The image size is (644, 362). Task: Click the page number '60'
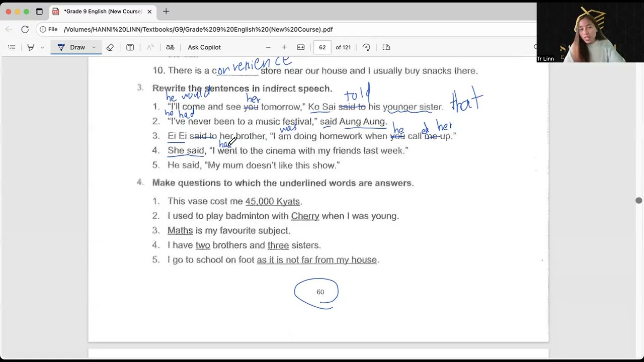tap(320, 292)
